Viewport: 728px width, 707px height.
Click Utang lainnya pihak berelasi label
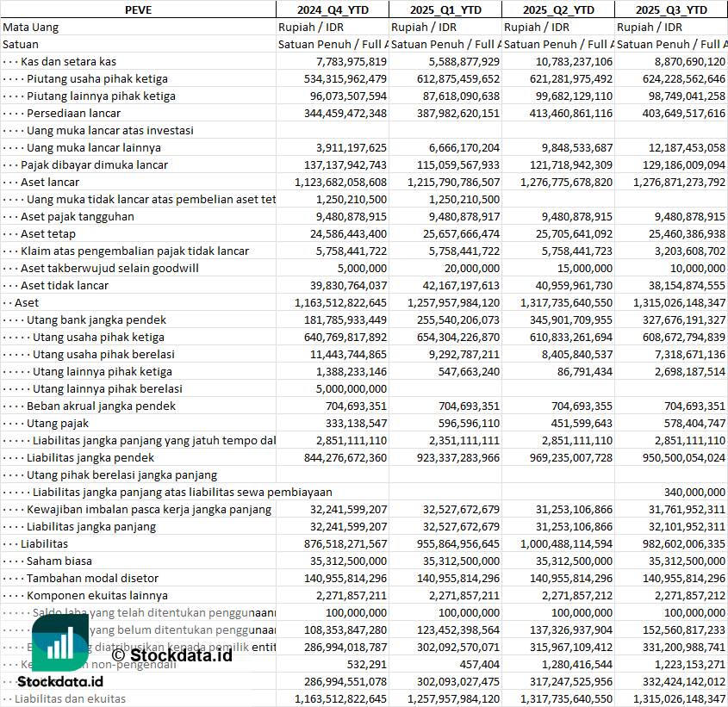(x=107, y=388)
